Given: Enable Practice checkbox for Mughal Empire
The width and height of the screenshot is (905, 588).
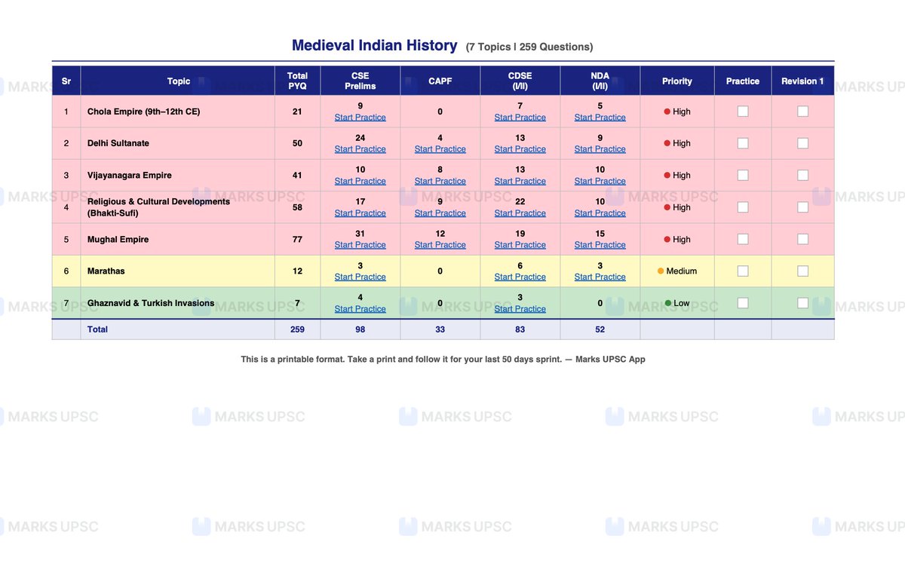Looking at the screenshot, I should point(743,239).
